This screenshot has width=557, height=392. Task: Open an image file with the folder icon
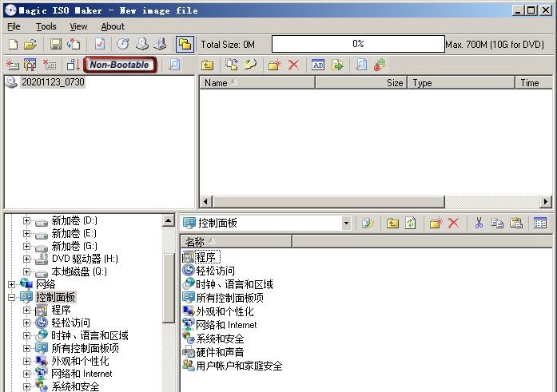tap(30, 45)
